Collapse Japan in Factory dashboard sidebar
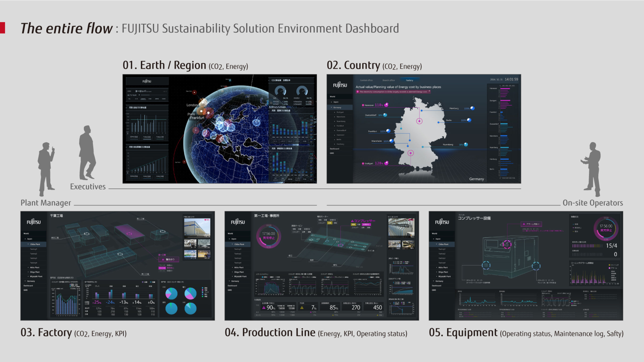 (25, 239)
